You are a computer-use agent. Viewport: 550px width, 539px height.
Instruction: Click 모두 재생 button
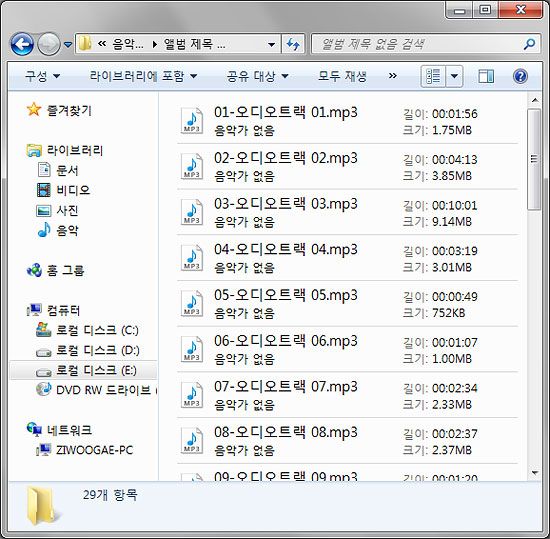342,76
